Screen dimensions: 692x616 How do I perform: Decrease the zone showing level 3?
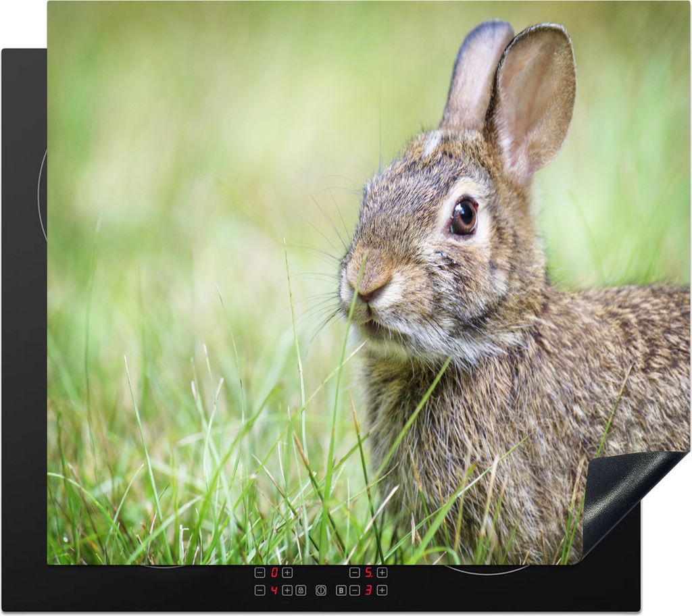pyautogui.click(x=354, y=590)
